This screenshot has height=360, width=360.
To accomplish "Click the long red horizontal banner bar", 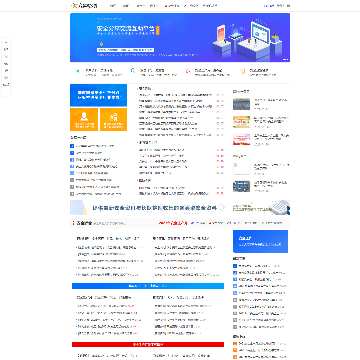I will [148, 344].
